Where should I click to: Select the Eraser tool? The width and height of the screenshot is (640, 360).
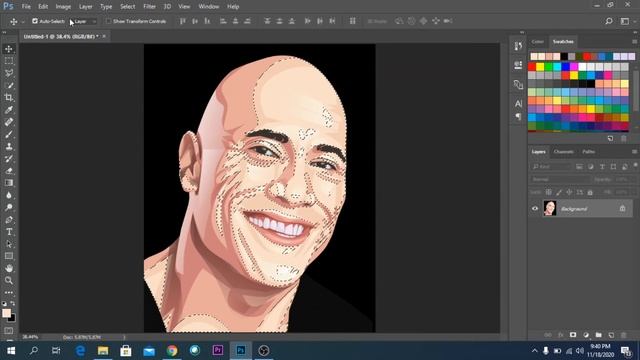[9, 171]
